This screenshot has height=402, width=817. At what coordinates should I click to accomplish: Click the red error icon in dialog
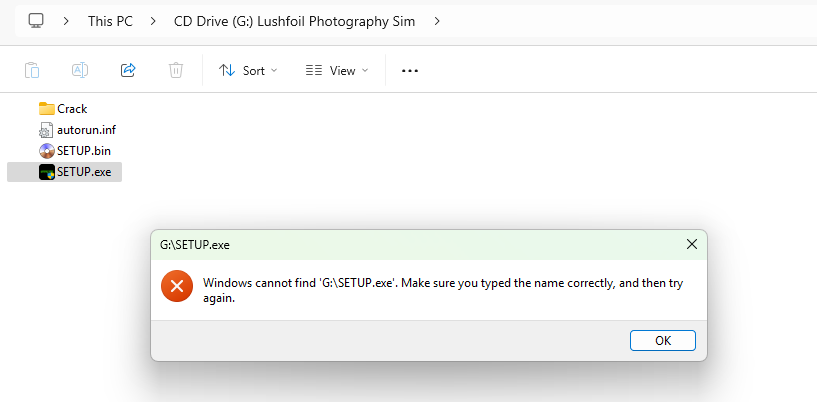176,287
